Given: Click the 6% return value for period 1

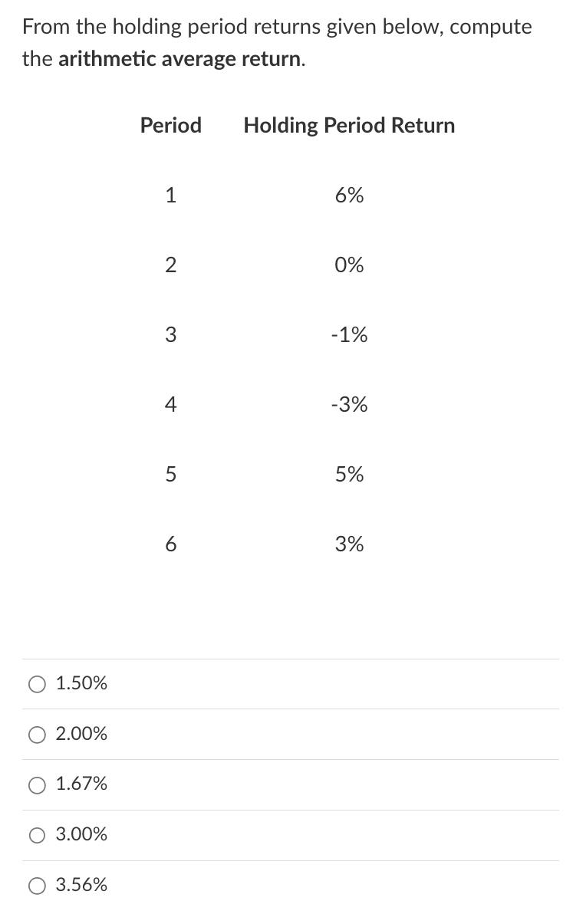Looking at the screenshot, I should point(351,196).
